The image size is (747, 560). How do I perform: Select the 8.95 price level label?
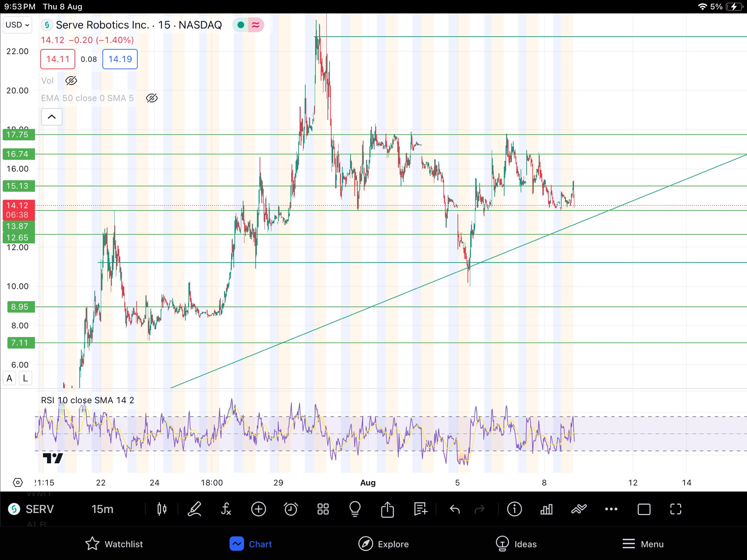(21, 307)
